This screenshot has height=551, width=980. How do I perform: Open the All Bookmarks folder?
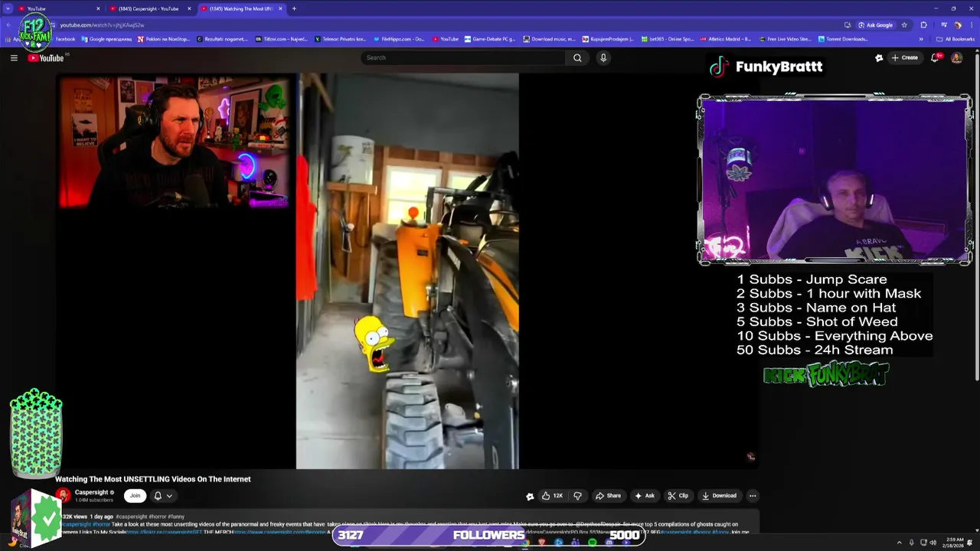click(955, 39)
